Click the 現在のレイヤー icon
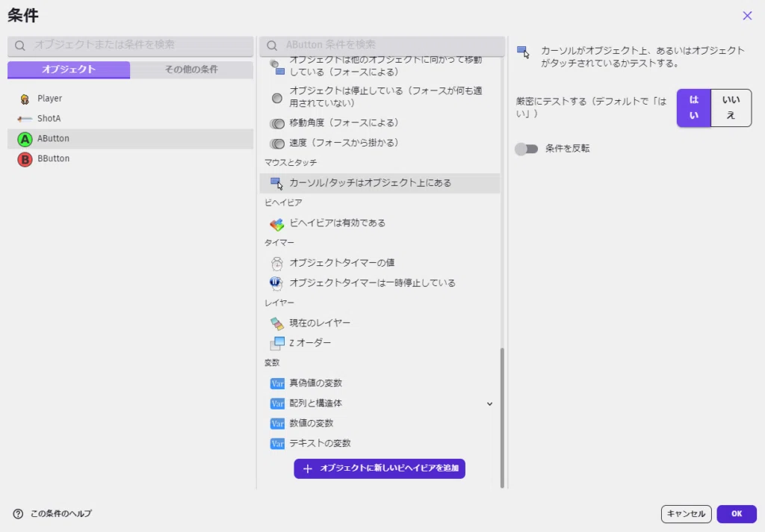The width and height of the screenshot is (765, 532). 276,323
